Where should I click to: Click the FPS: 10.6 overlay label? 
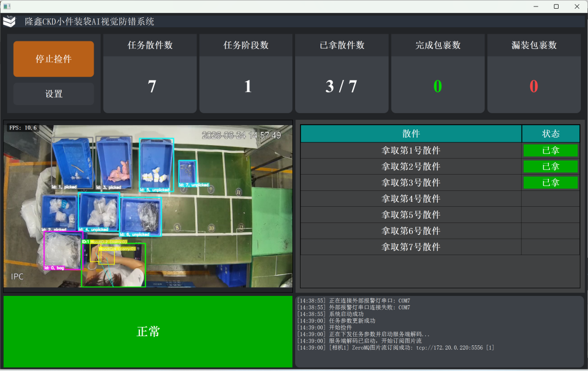[23, 128]
